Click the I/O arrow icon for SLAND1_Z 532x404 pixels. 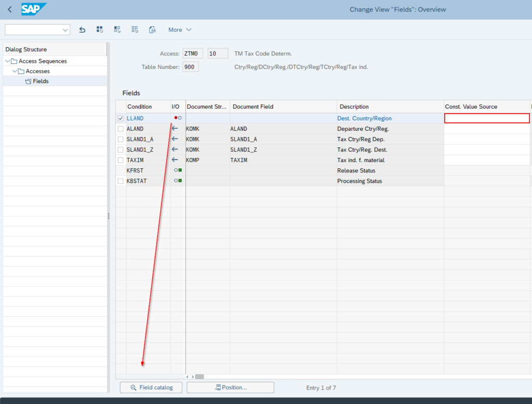175,149
